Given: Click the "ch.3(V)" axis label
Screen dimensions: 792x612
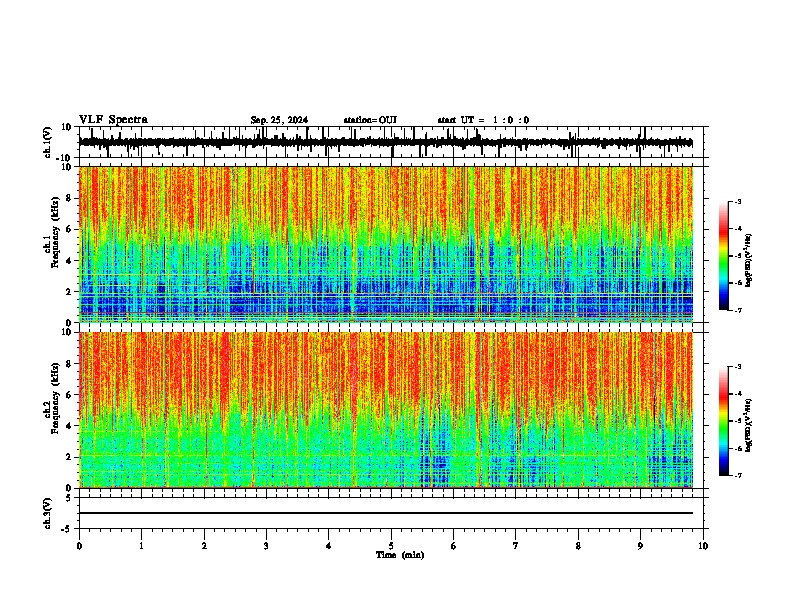Looking at the screenshot, I should (x=48, y=513).
